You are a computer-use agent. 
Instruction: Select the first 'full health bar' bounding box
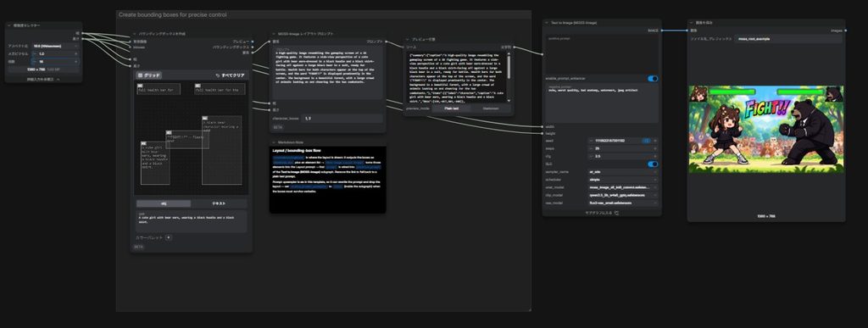[159, 89]
